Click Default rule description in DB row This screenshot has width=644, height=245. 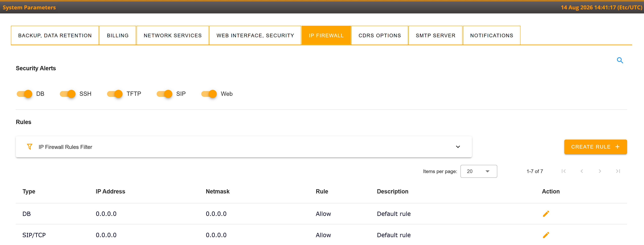coord(394,214)
